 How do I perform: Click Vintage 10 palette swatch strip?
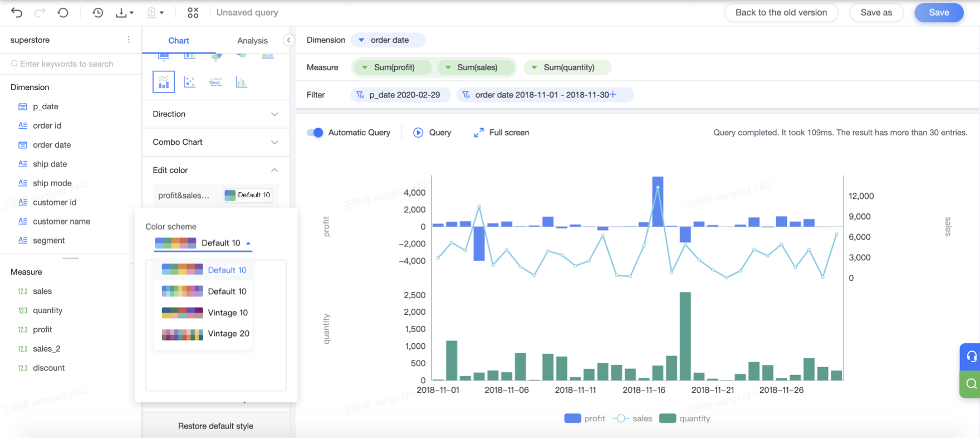[x=182, y=313]
